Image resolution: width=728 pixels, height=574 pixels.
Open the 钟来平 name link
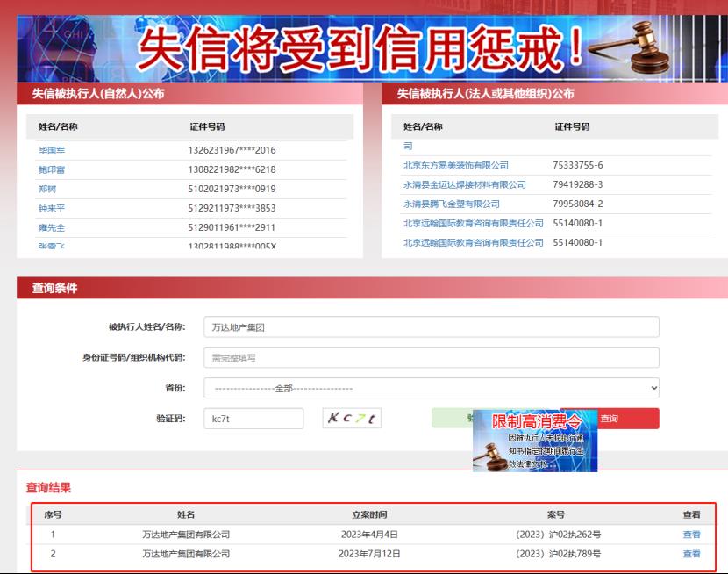(52, 209)
